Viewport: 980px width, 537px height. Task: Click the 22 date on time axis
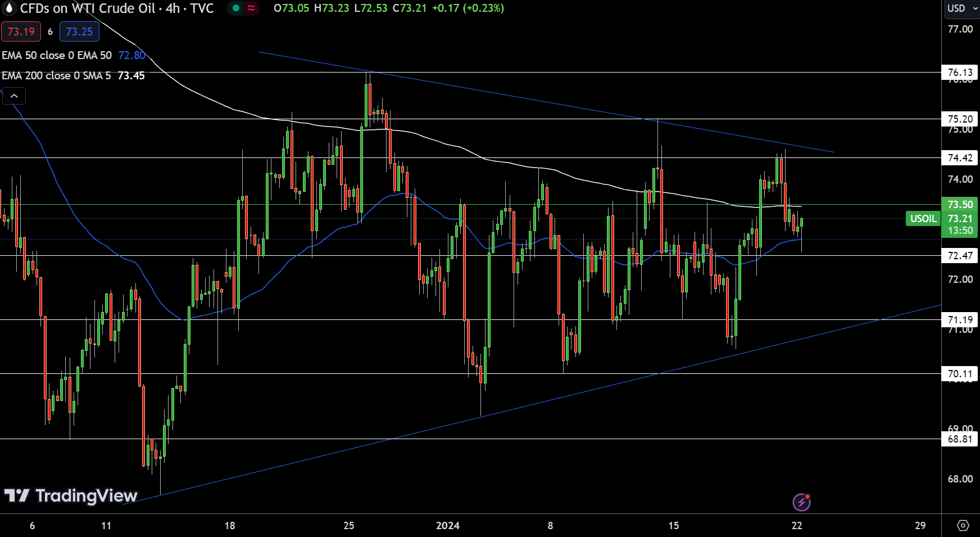pyautogui.click(x=796, y=526)
